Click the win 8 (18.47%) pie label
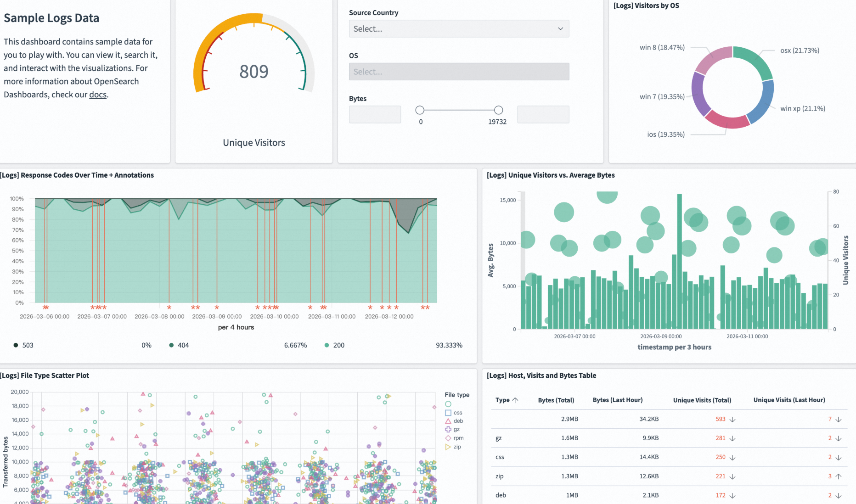Screen dimensions: 856x504 [662, 48]
